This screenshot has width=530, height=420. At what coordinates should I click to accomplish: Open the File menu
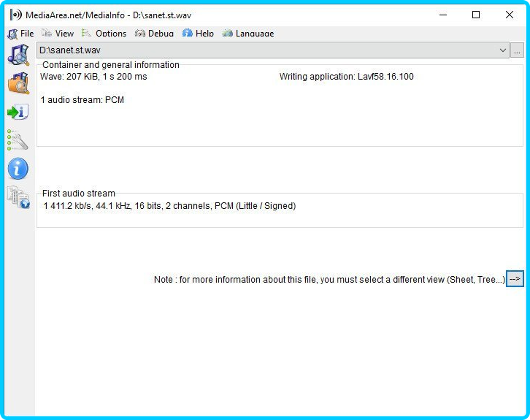coord(20,34)
